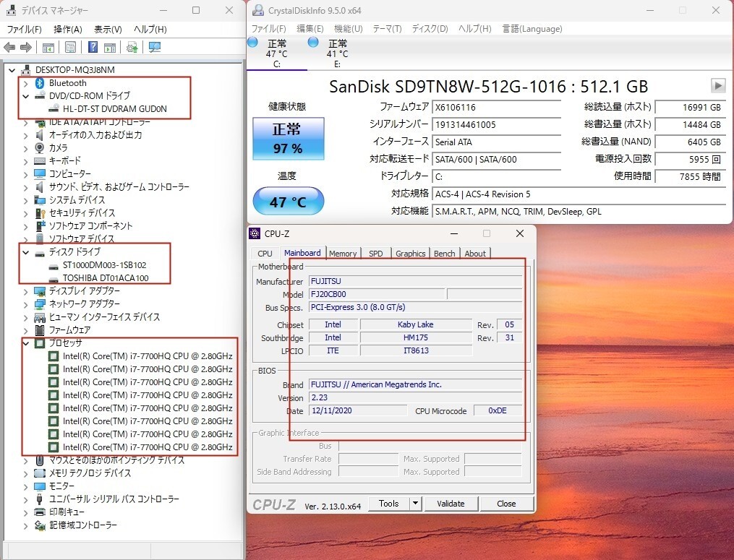Click the Close button in CPU-Z
This screenshot has height=560, width=734.
tap(507, 504)
